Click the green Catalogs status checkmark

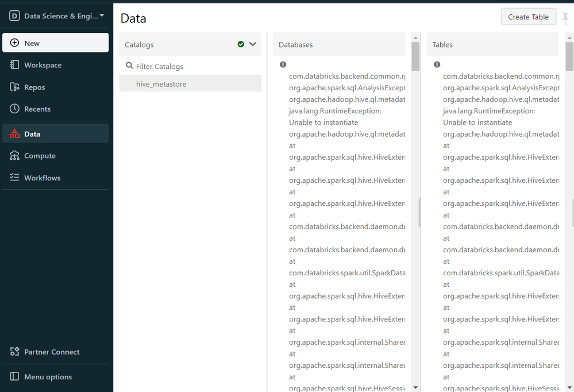[241, 44]
